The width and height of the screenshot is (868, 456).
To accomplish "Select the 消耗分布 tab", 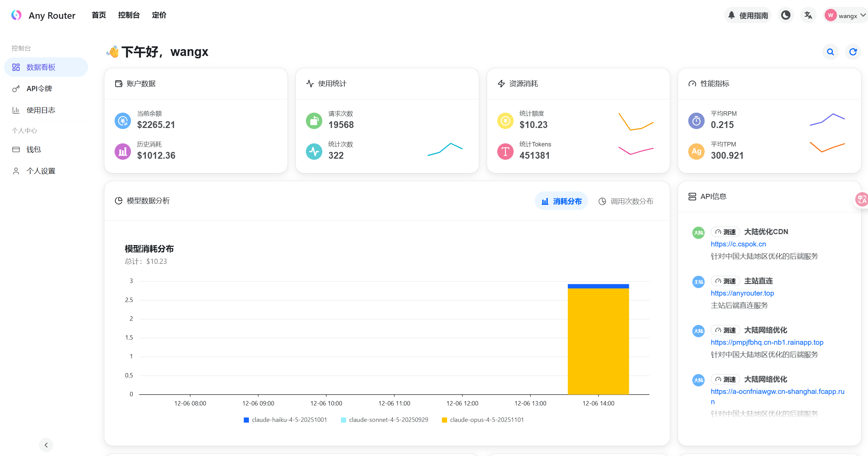I will tap(561, 201).
